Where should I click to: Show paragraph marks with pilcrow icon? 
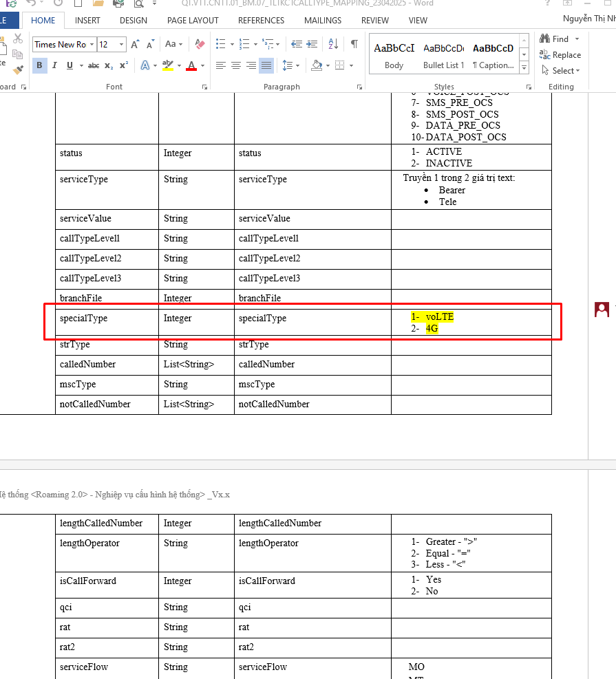354,44
